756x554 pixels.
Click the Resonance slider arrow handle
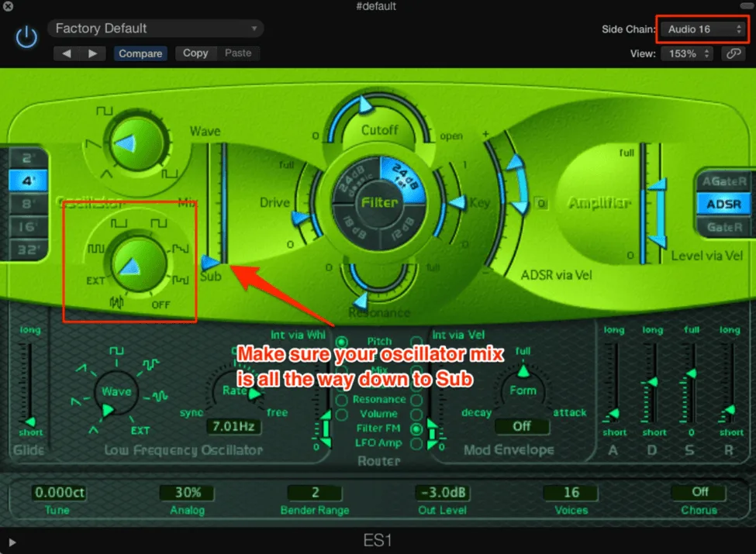(x=360, y=301)
